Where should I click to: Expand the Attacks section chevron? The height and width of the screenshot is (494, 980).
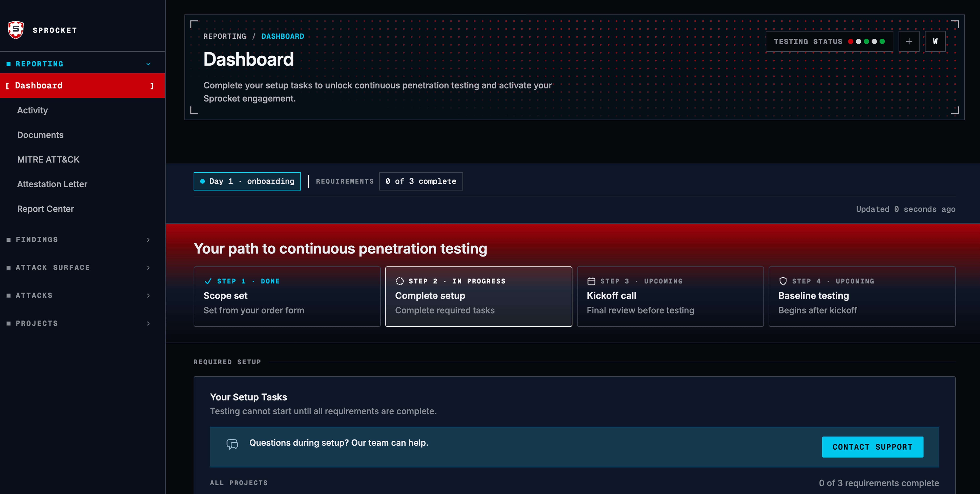point(148,296)
